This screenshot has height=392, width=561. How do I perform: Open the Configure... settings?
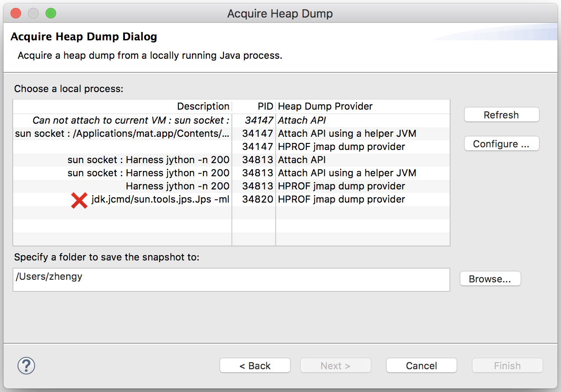click(501, 144)
